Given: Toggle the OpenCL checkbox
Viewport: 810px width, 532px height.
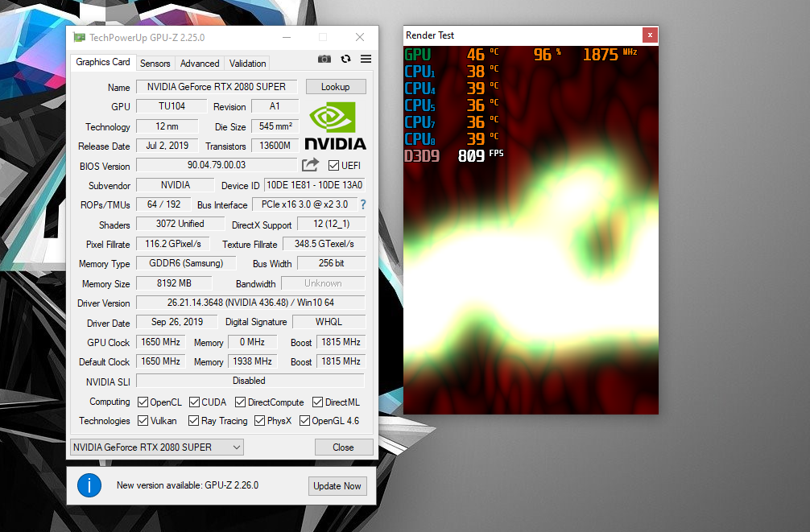Looking at the screenshot, I should tap(143, 402).
